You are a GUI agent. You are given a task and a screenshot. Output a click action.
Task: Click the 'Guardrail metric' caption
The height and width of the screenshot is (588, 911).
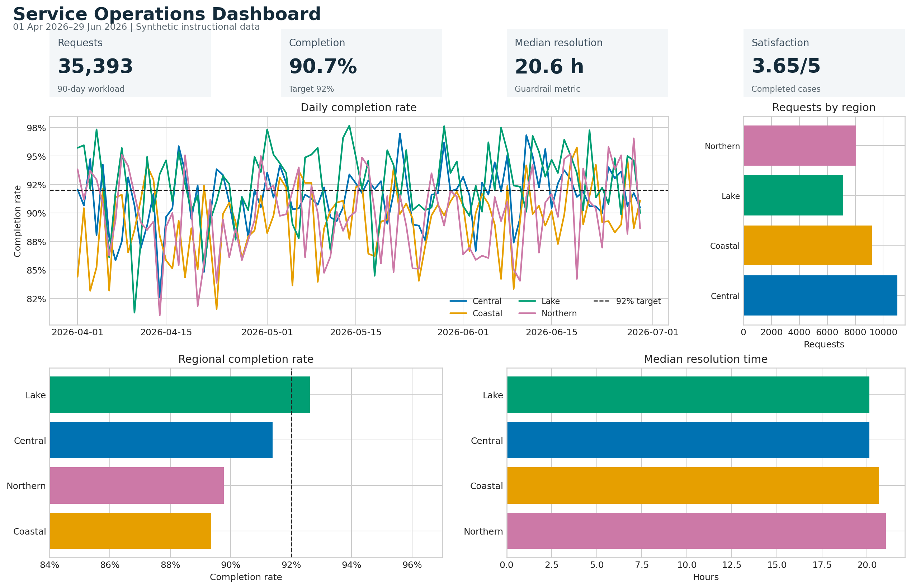(x=547, y=89)
